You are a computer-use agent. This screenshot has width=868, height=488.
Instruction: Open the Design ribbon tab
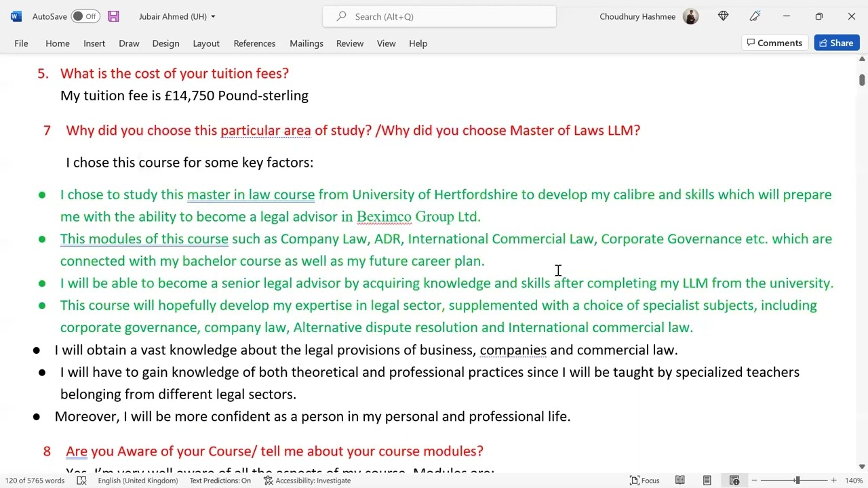coord(165,43)
